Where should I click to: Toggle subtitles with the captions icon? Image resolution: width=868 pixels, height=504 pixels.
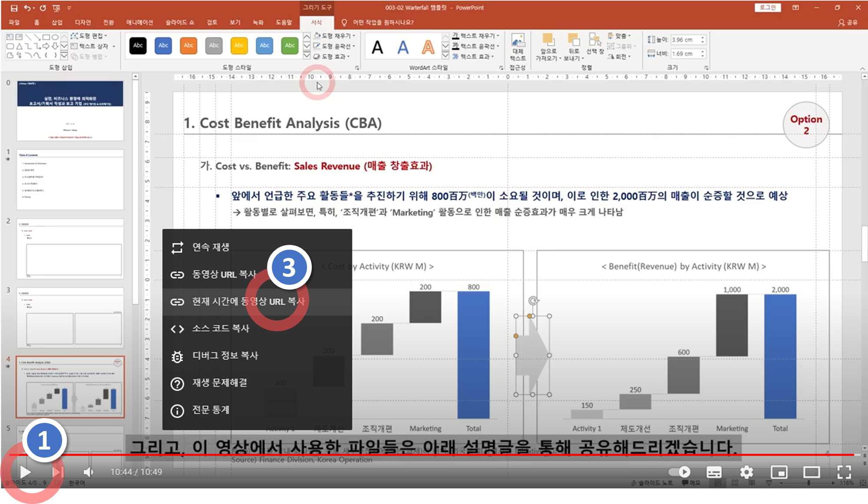click(x=714, y=472)
